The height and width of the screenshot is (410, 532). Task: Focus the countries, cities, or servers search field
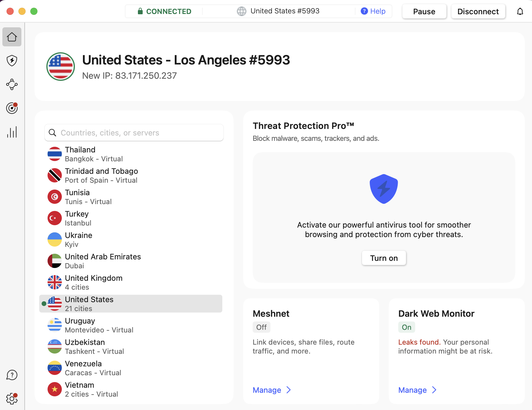(134, 133)
